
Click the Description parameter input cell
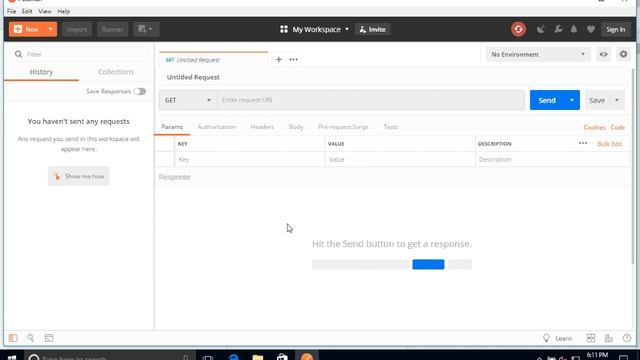click(552, 160)
